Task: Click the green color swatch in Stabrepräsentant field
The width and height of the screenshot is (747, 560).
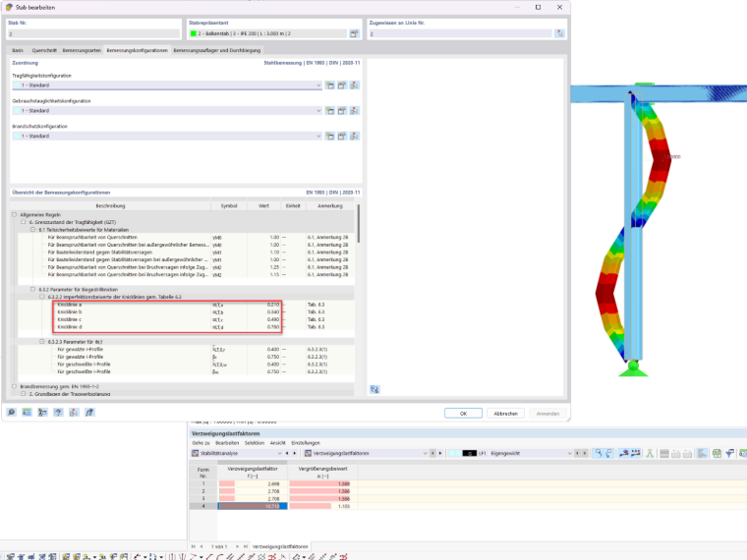Action: (x=193, y=33)
